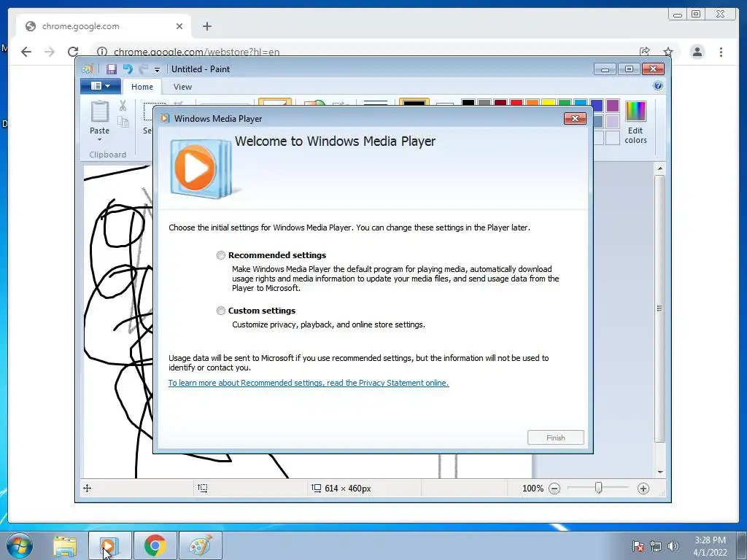
Task: Pick the purple swatch in Paint's palette
Action: point(613,105)
